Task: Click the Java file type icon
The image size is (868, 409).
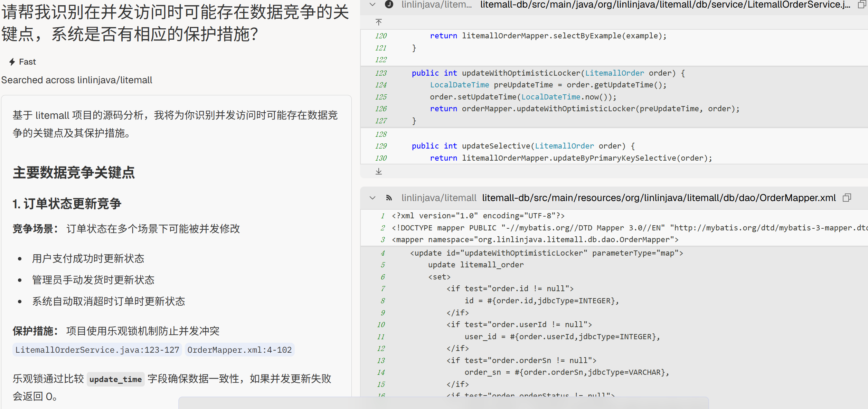Action: (x=389, y=4)
